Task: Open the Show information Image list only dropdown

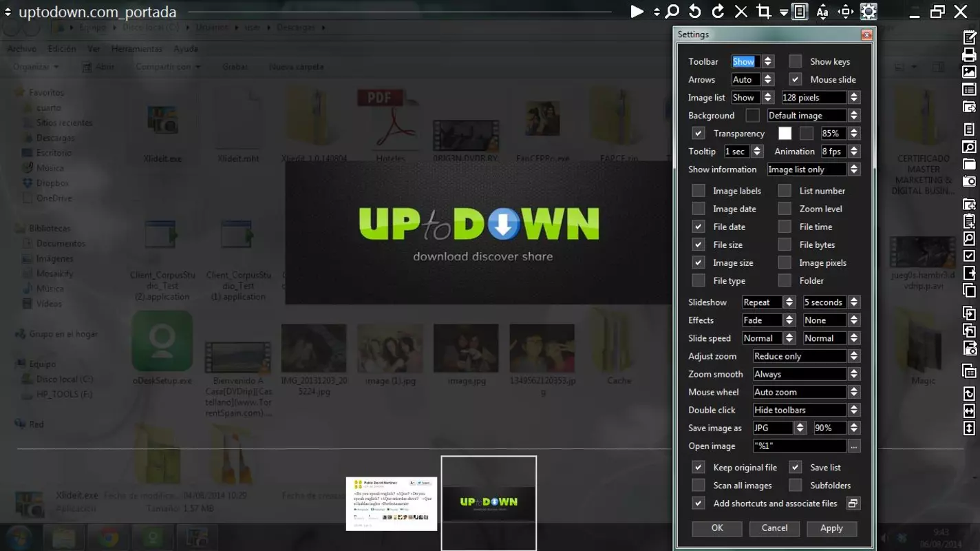Action: (x=854, y=169)
